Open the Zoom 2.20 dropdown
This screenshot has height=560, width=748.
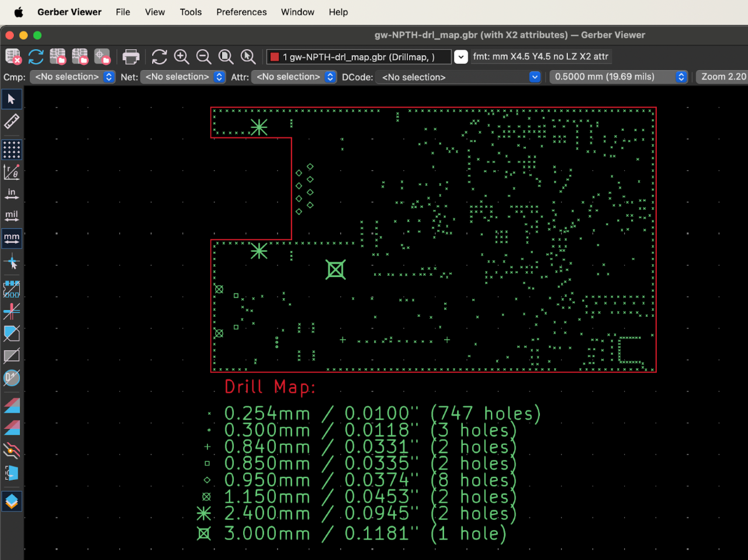[x=722, y=77]
